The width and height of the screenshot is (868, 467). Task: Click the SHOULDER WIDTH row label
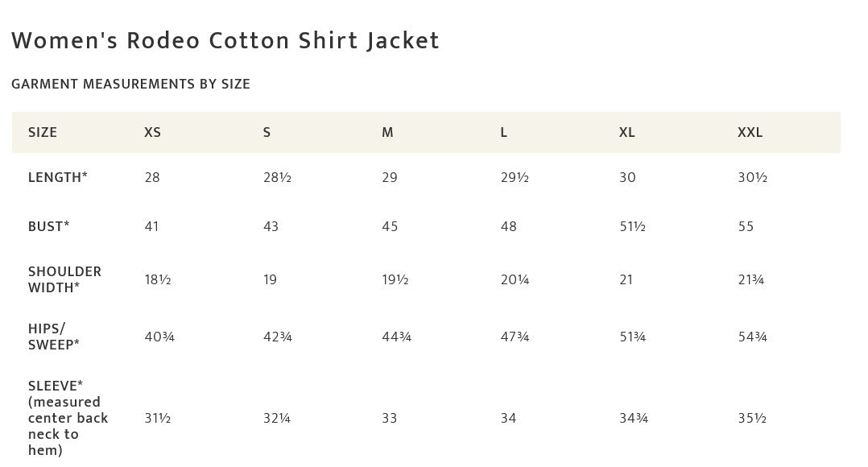click(64, 279)
